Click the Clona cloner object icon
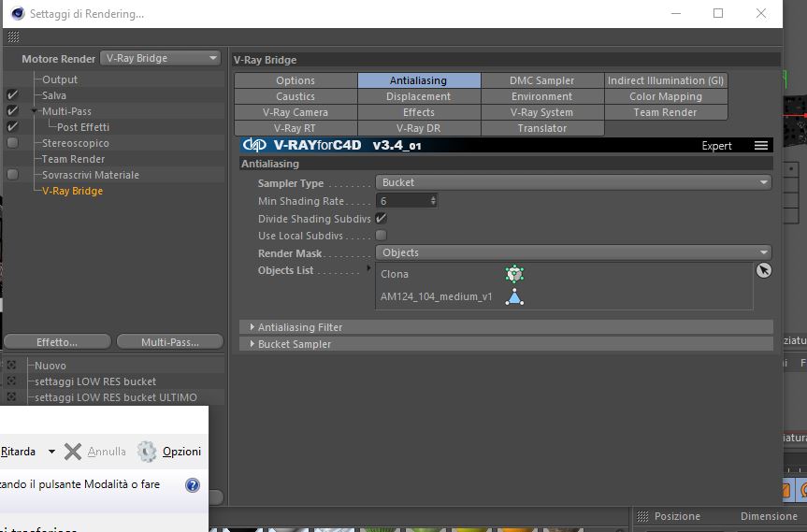The width and height of the screenshot is (807, 532). (x=514, y=274)
